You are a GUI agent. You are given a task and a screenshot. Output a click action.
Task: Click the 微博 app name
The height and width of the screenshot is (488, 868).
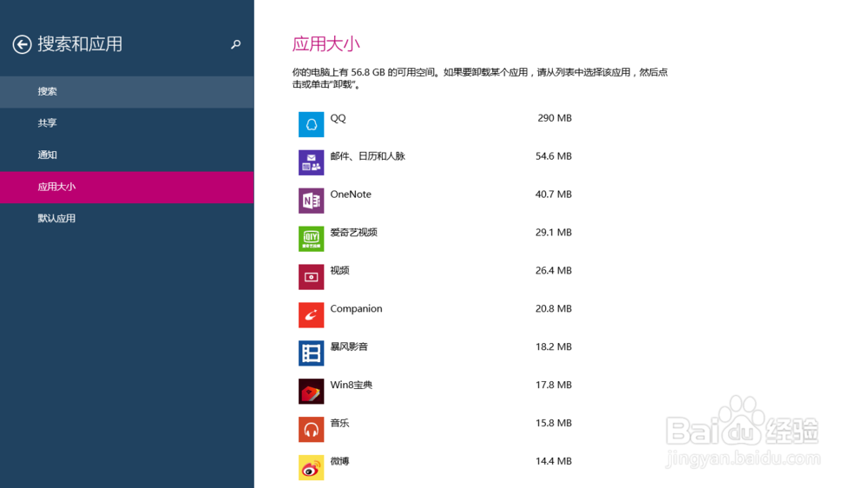click(x=340, y=461)
